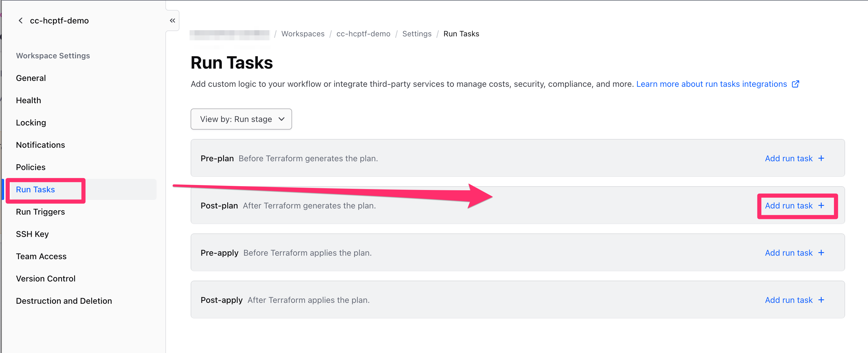This screenshot has width=868, height=353.
Task: Click the Settings breadcrumb link
Action: click(416, 34)
